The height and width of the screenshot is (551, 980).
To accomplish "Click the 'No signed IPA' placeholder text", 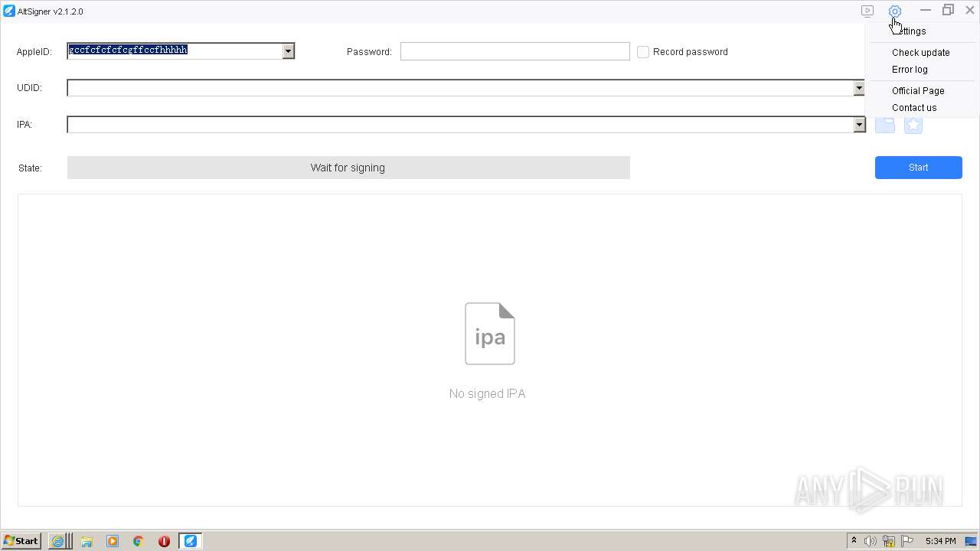I will pyautogui.click(x=487, y=393).
